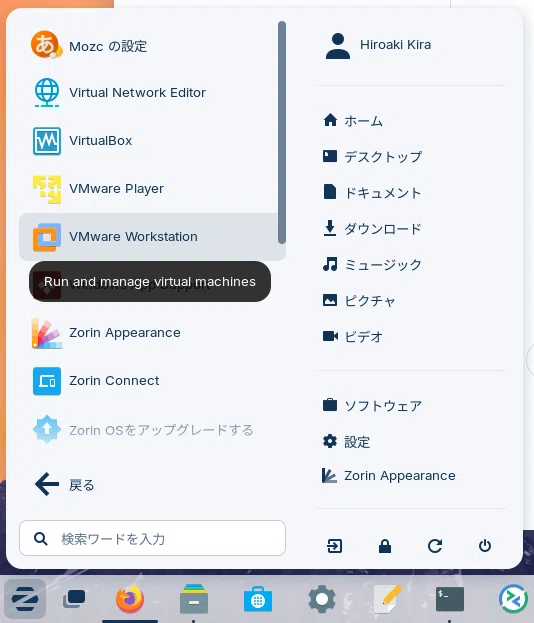Click the back arrow icon beside 戻る
The width and height of the screenshot is (534, 623).
pos(47,484)
